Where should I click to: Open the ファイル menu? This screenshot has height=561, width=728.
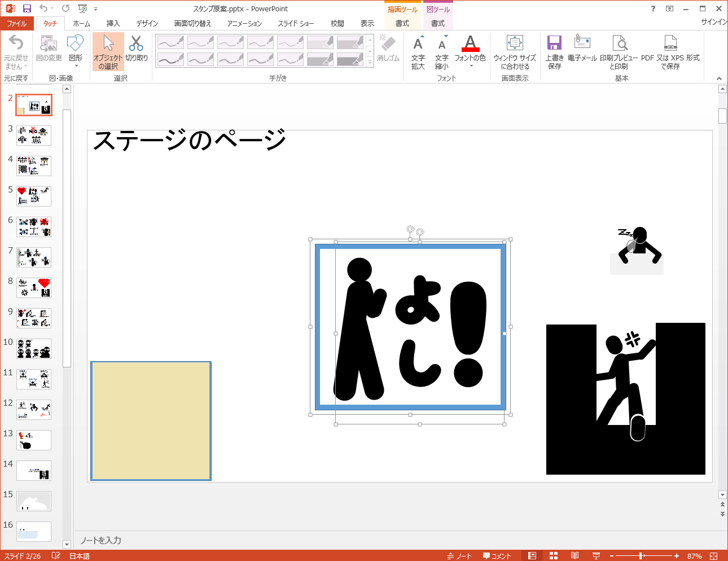coord(17,23)
